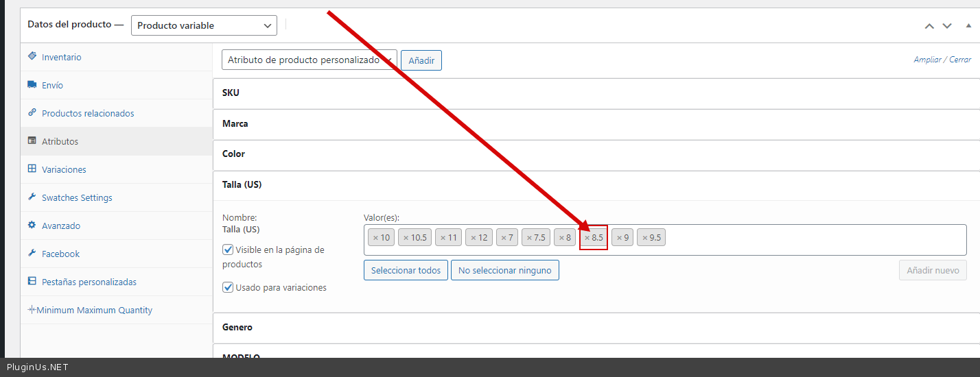Click the Envío truck icon

[x=32, y=84]
